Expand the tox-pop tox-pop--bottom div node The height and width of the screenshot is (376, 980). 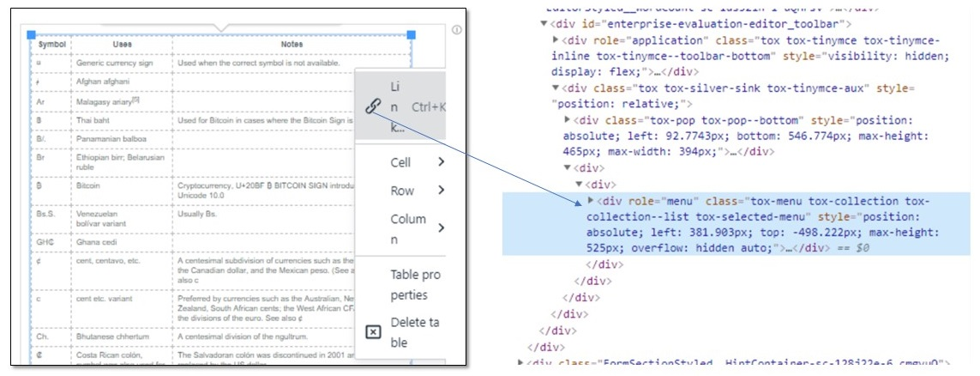pos(567,120)
